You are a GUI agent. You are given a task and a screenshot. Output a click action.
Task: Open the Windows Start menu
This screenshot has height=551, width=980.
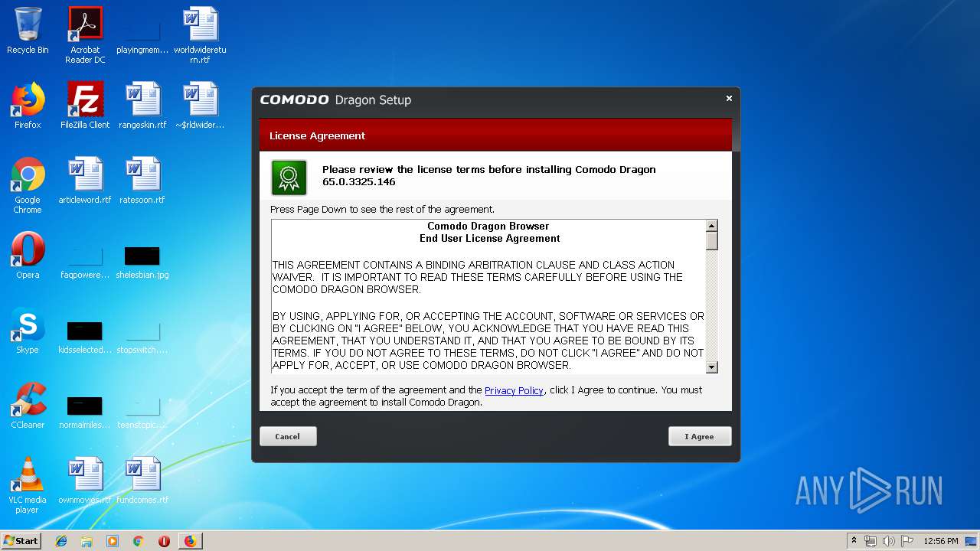21,541
